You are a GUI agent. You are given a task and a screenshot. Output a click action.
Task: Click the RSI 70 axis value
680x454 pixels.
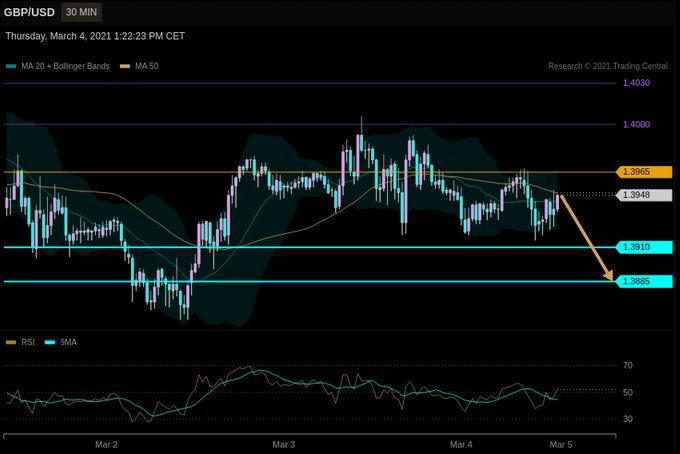(x=628, y=366)
